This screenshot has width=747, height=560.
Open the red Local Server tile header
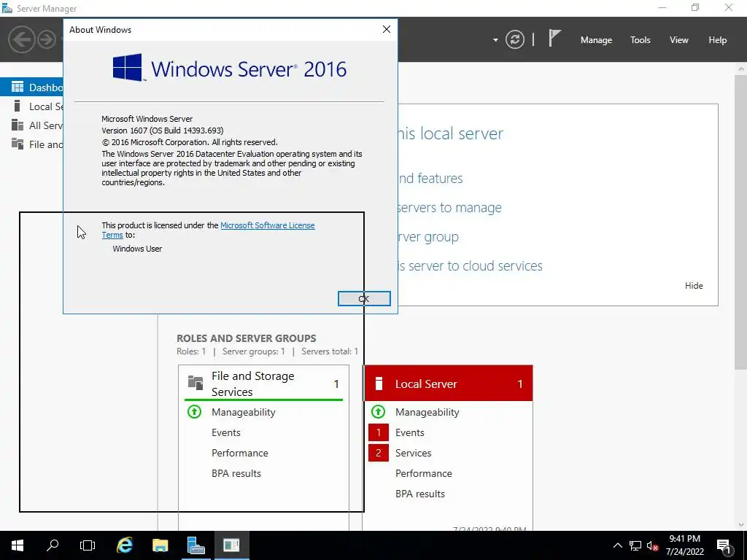449,384
